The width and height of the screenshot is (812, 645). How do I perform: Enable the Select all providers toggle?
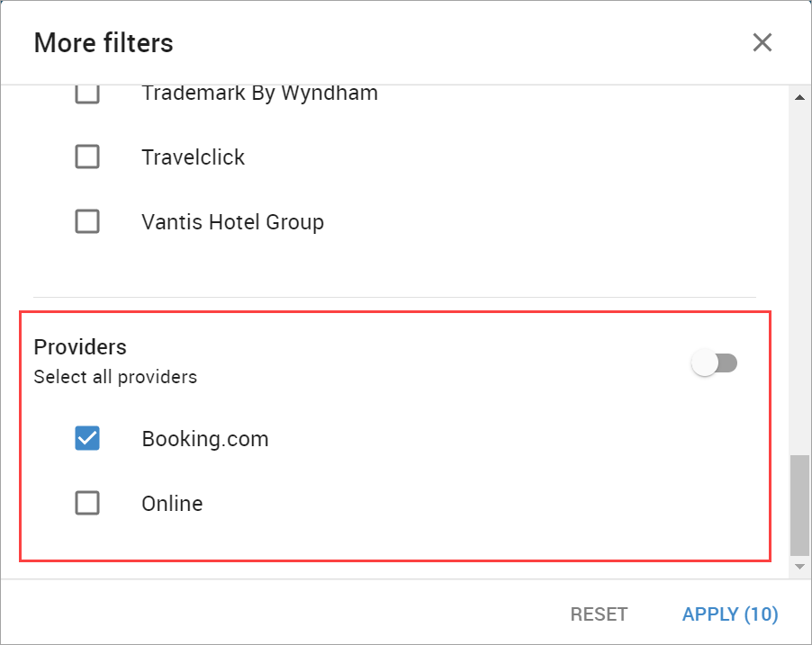[x=714, y=363]
